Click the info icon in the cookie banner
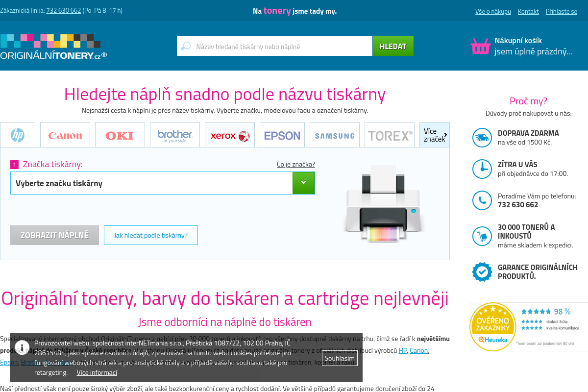The image size is (588, 392). 22,347
